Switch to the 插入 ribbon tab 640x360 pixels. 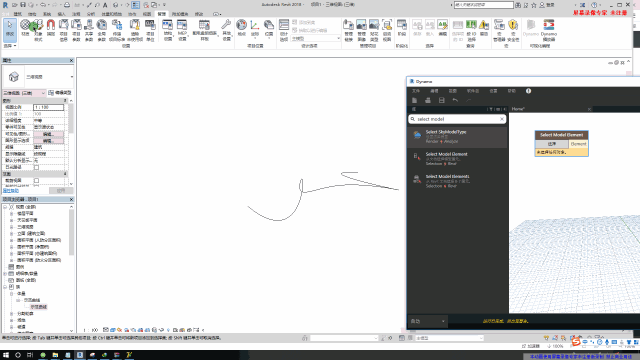click(62, 14)
